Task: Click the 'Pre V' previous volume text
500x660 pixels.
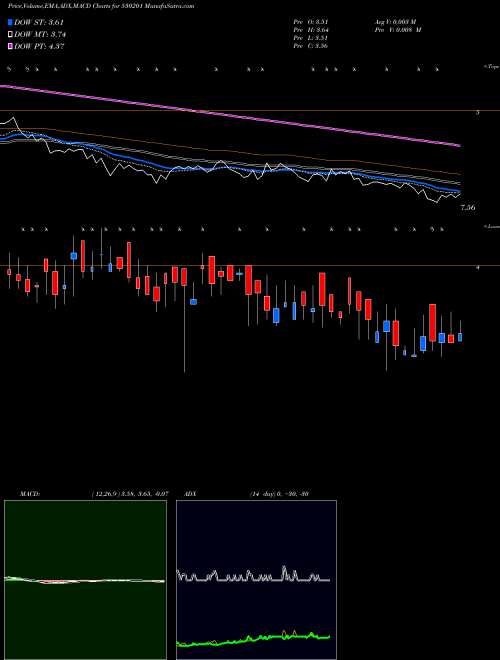Action: [x=398, y=30]
